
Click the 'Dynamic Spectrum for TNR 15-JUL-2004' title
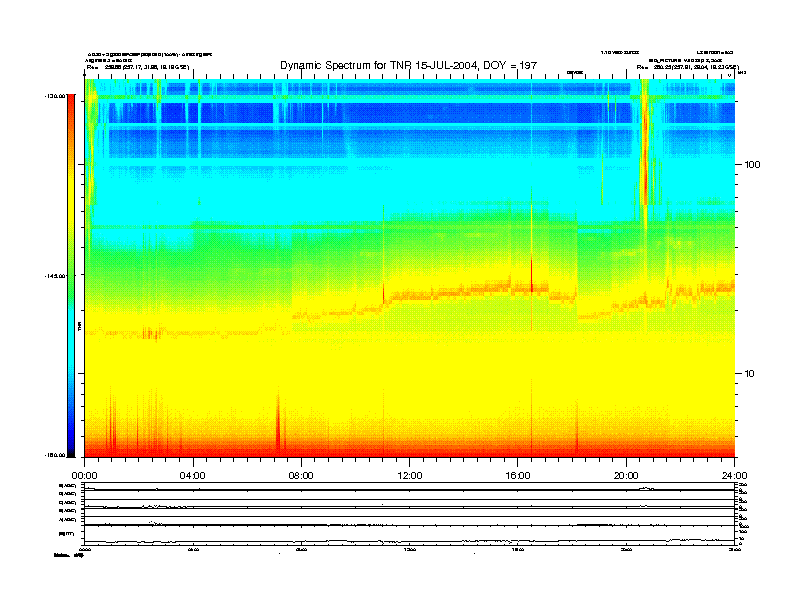[x=408, y=65]
